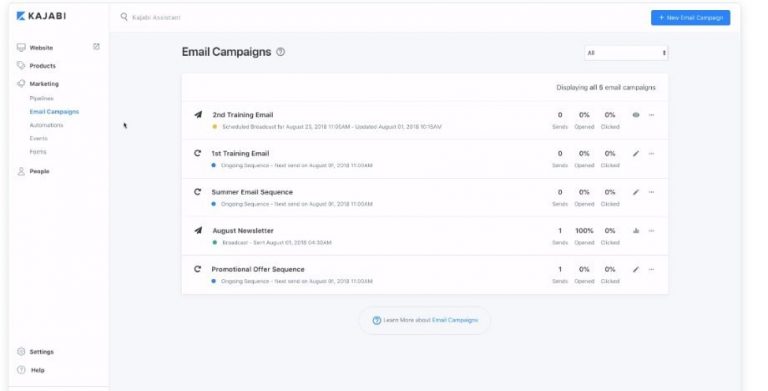Open Forms submenu item

pos(38,152)
